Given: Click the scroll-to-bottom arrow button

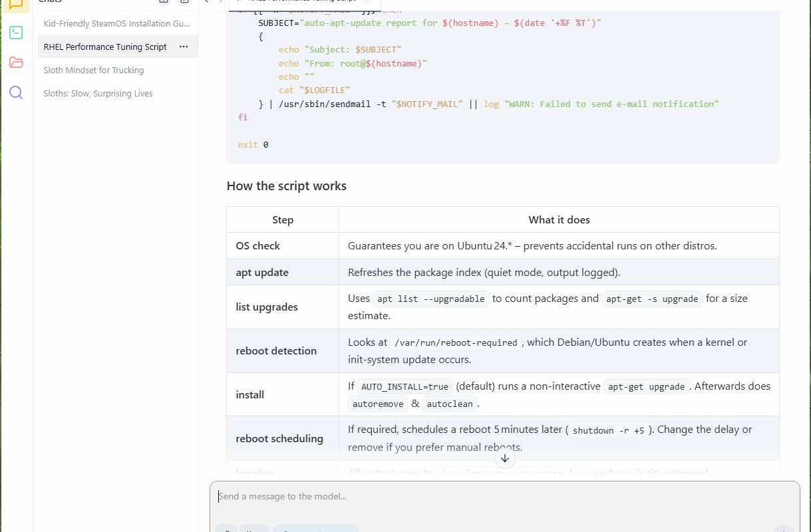Looking at the screenshot, I should pos(505,458).
